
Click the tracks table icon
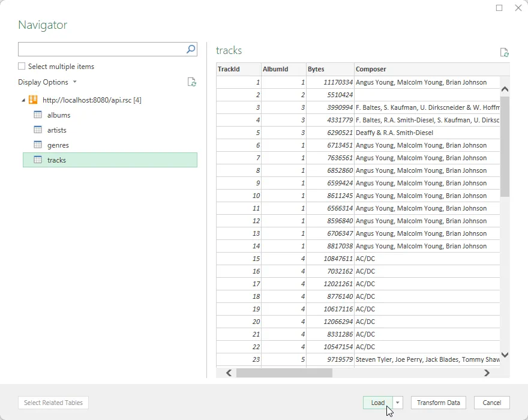tap(38, 160)
